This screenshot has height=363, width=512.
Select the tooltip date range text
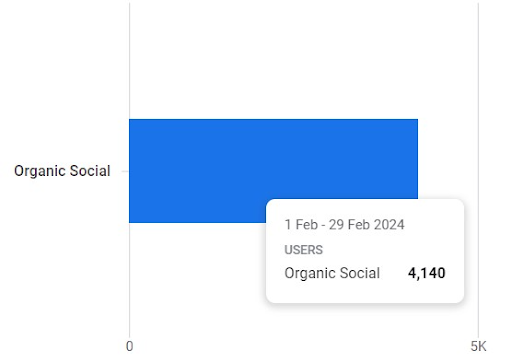coord(344,225)
